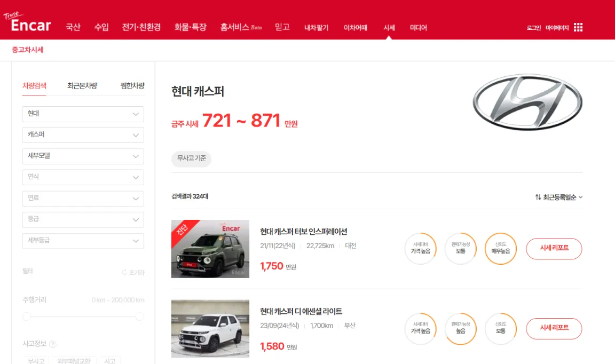615x364 pixels.
Task: Switch to the 찜한차량 tab
Action: click(132, 85)
